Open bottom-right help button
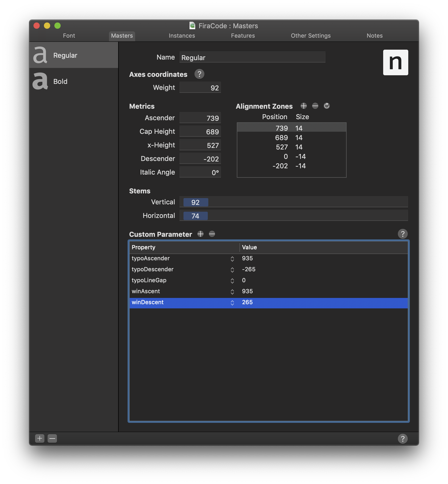This screenshot has width=448, height=484. tap(403, 439)
